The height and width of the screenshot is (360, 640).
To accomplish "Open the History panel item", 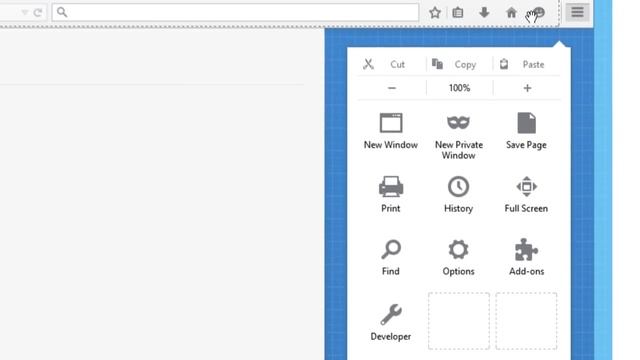I will pyautogui.click(x=458, y=194).
